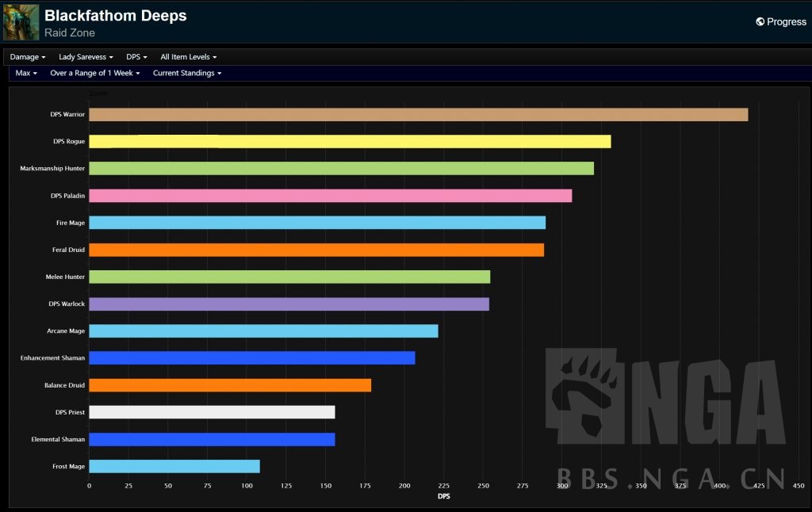Open the Progress link
This screenshot has width=812, height=512.
click(x=781, y=21)
